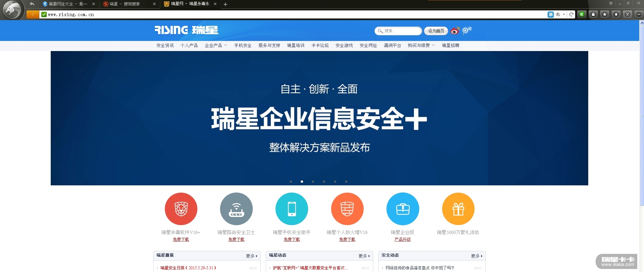Click the green K toolbar icon

click(x=582, y=14)
